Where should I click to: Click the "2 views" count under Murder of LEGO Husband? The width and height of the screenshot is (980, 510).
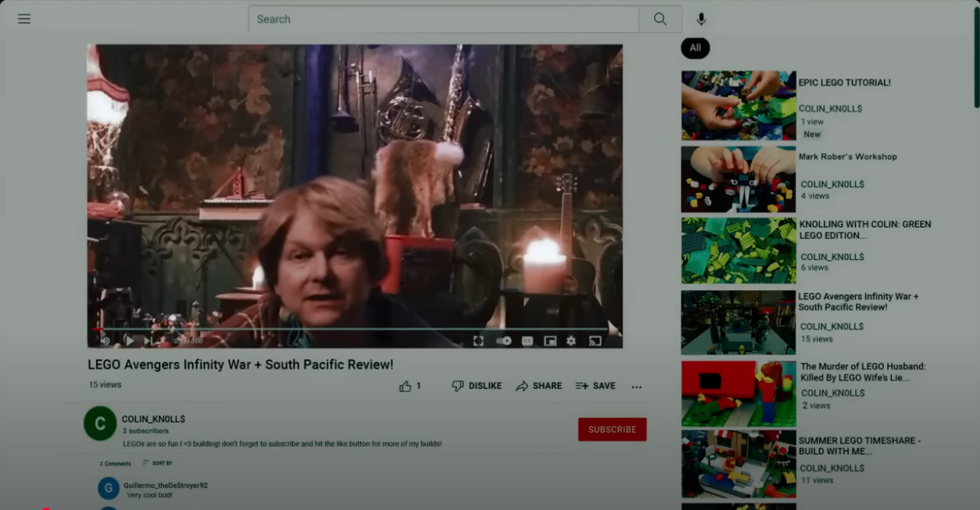click(816, 405)
